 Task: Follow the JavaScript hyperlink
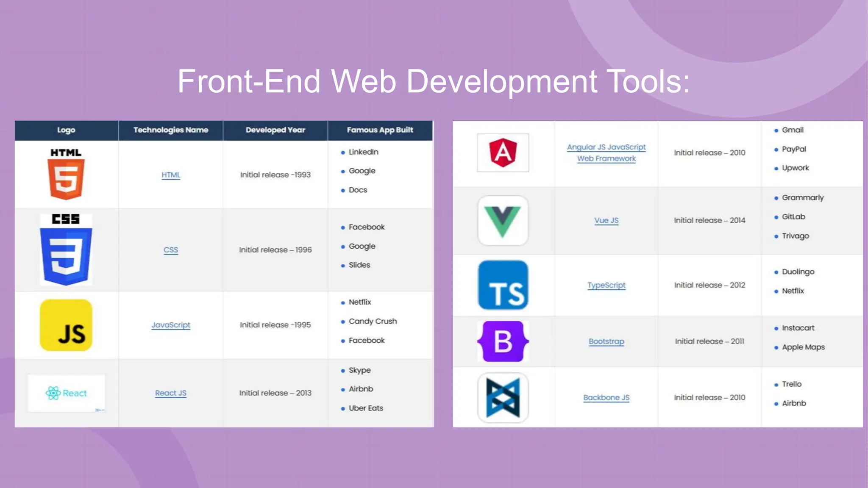(171, 325)
